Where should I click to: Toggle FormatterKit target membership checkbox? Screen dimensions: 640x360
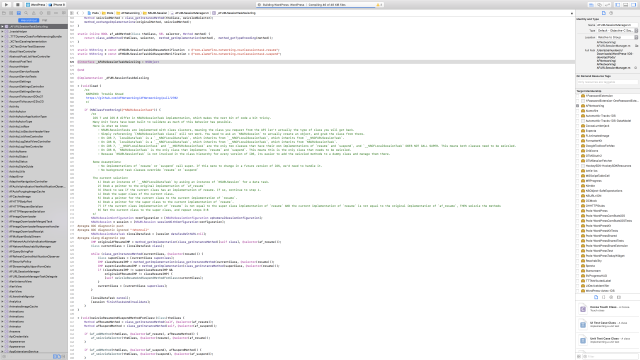578,141
